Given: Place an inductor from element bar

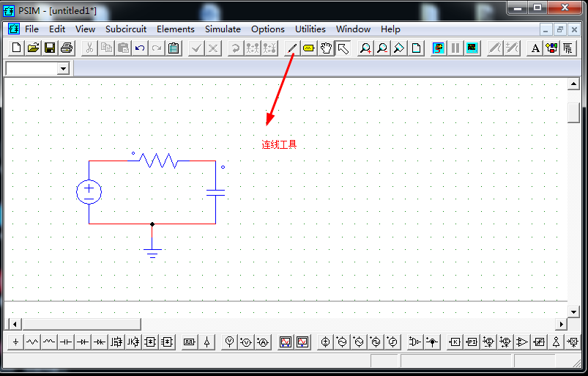Looking at the screenshot, I should [x=49, y=342].
